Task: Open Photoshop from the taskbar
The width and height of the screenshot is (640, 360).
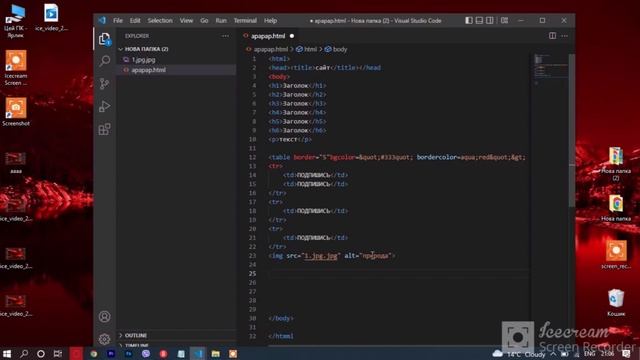Action: tap(129, 354)
